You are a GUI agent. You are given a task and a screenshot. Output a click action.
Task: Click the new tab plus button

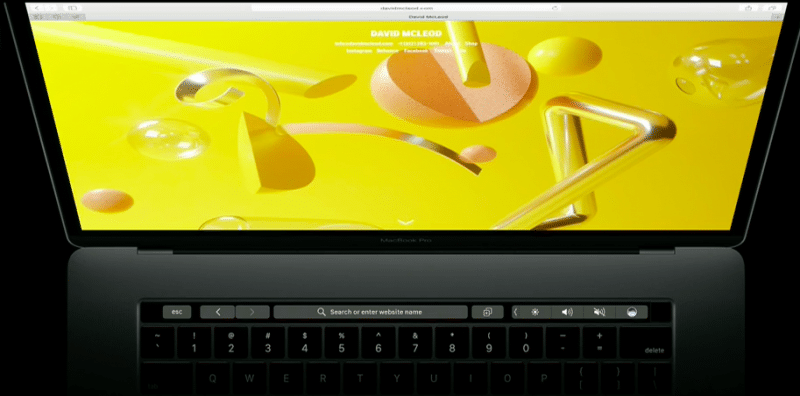[x=777, y=17]
